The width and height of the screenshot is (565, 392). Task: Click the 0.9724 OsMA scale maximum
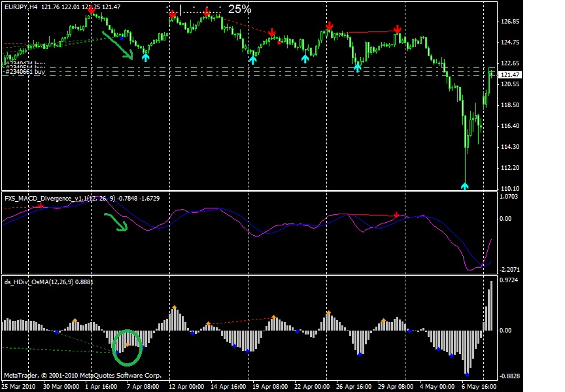509,280
